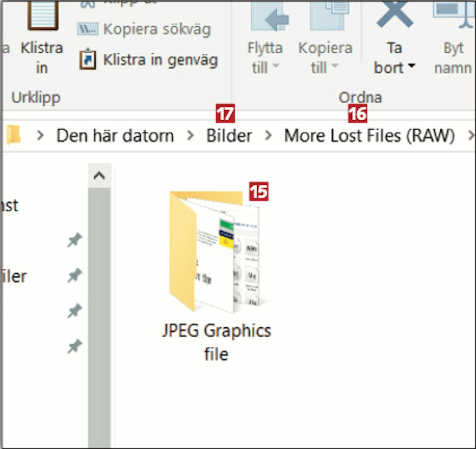
Task: Click the folder icon in the address bar
Action: [x=13, y=136]
